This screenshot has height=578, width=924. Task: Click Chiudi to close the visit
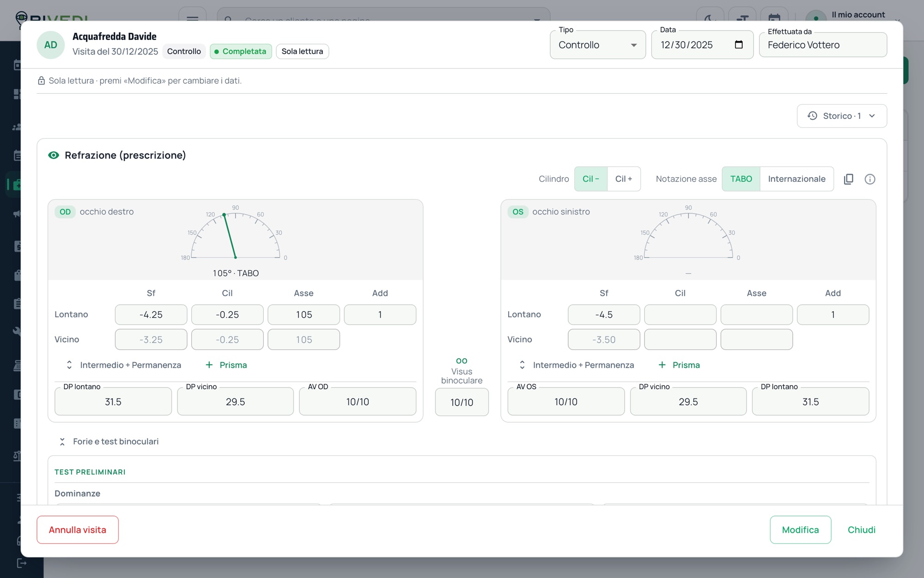click(x=861, y=530)
